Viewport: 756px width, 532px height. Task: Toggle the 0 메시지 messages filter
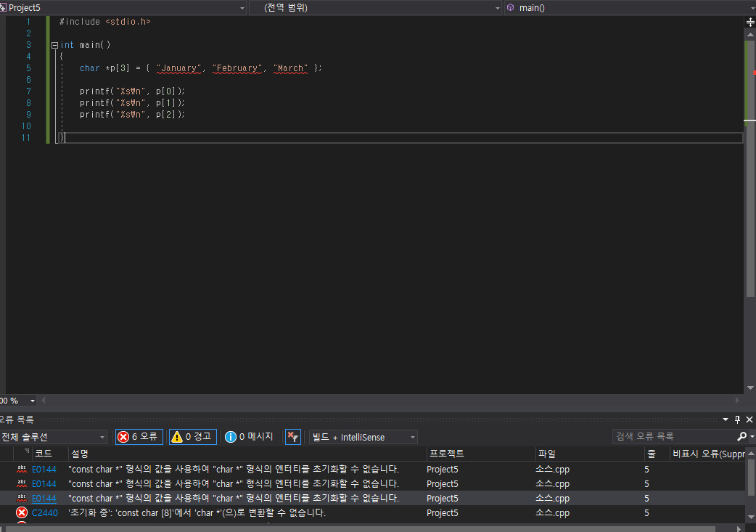coord(250,436)
